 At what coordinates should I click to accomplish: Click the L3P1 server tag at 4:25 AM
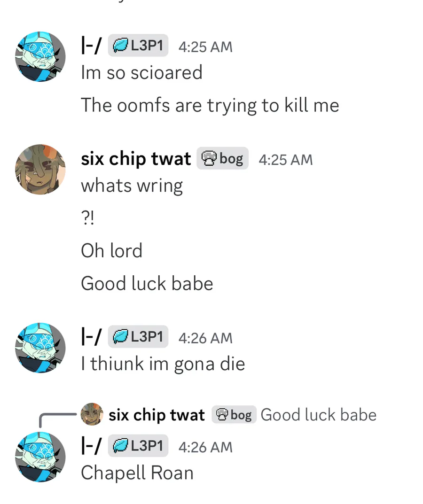point(138,45)
